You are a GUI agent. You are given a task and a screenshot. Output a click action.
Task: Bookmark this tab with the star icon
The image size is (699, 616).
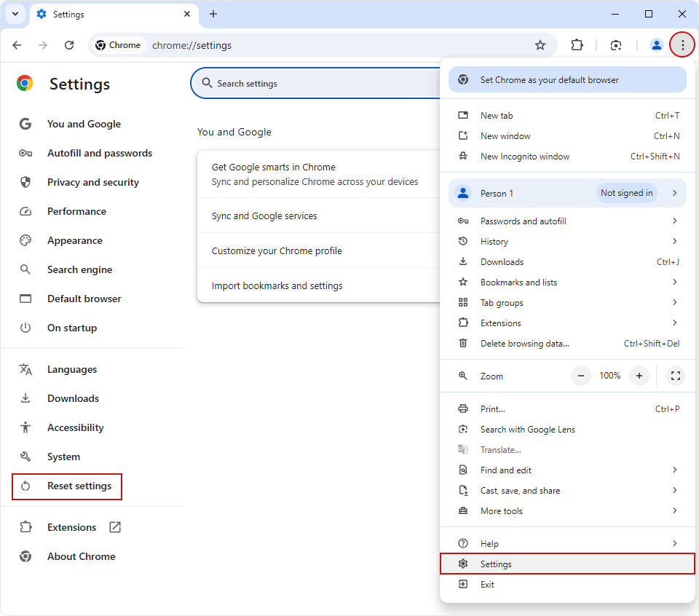tap(540, 45)
